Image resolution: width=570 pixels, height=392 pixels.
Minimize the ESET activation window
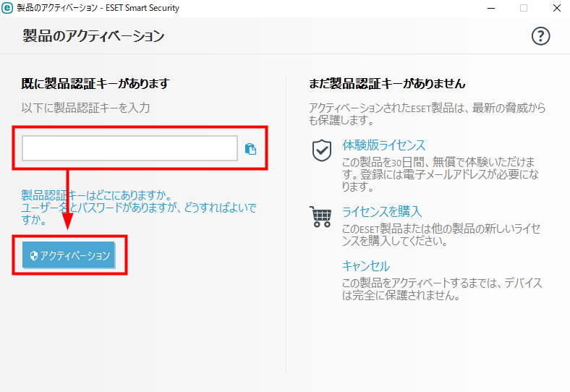click(491, 8)
